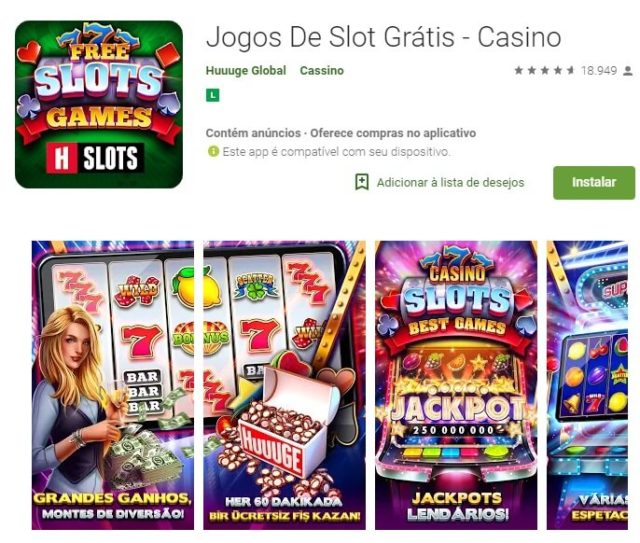Viewport: 640px width, 543px height.
Task: Open the Jackpots Lendários screenshot
Action: click(456, 385)
